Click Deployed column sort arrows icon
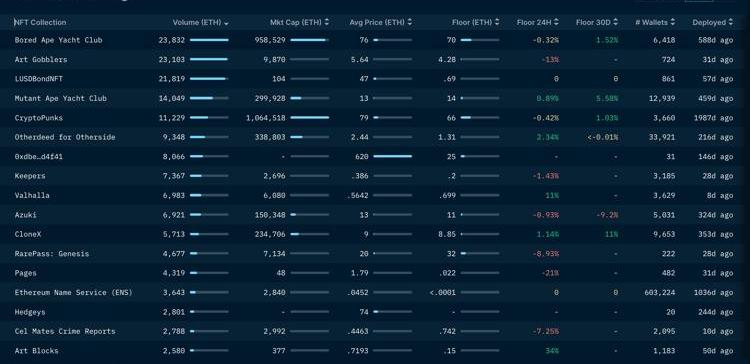Viewport: 750px width, 364px height. (x=730, y=22)
